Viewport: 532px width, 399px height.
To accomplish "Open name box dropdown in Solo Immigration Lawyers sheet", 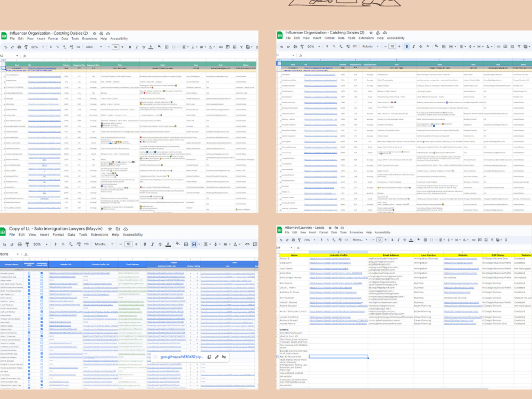I will [x=18, y=254].
